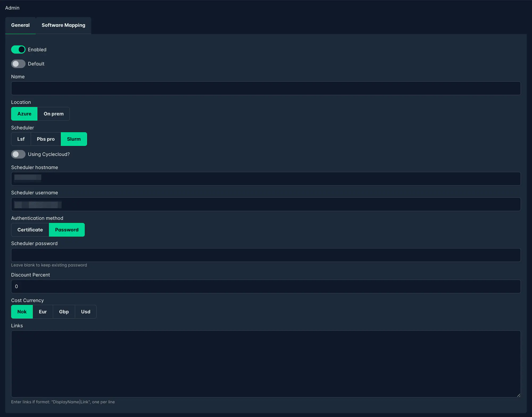
Task: Select Gbp currency option
Action: 64,312
